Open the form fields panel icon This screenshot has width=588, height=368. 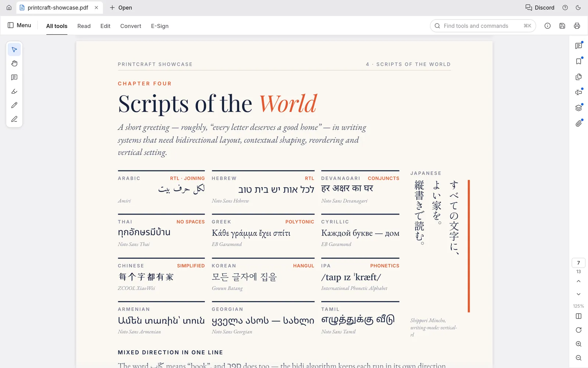pyautogui.click(x=578, y=92)
